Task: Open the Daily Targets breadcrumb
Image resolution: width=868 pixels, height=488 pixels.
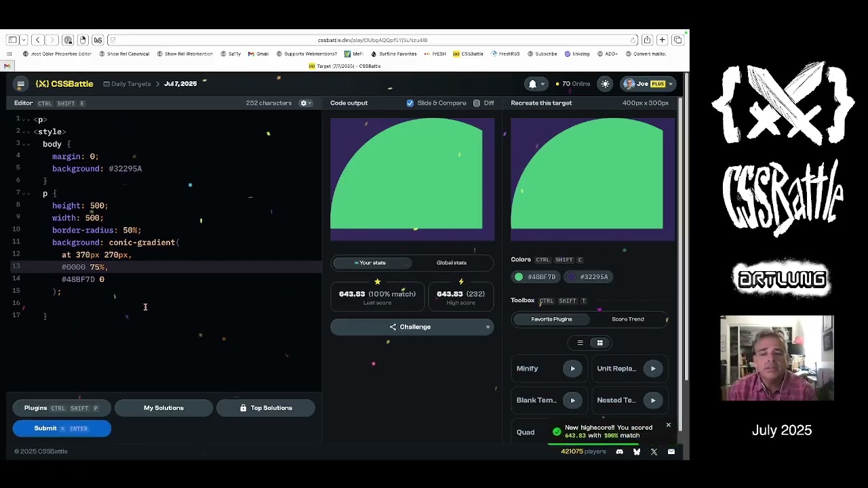Action: [x=127, y=84]
